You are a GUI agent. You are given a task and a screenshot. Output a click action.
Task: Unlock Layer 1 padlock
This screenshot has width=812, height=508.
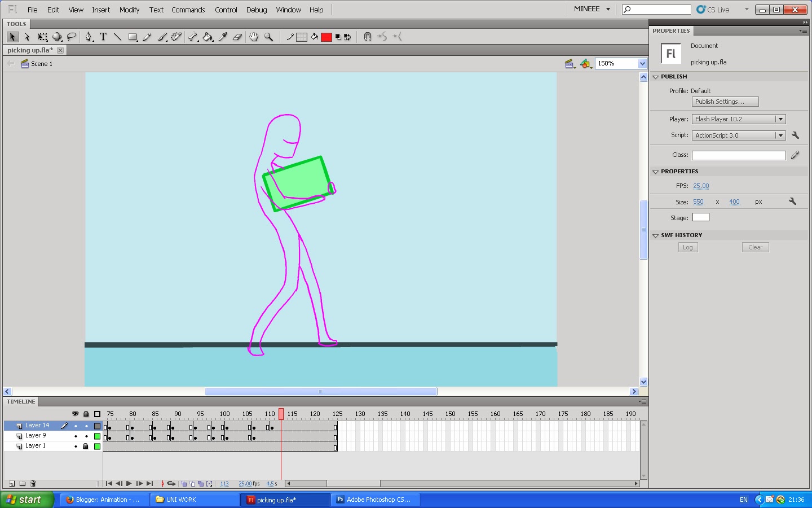pyautogui.click(x=86, y=446)
